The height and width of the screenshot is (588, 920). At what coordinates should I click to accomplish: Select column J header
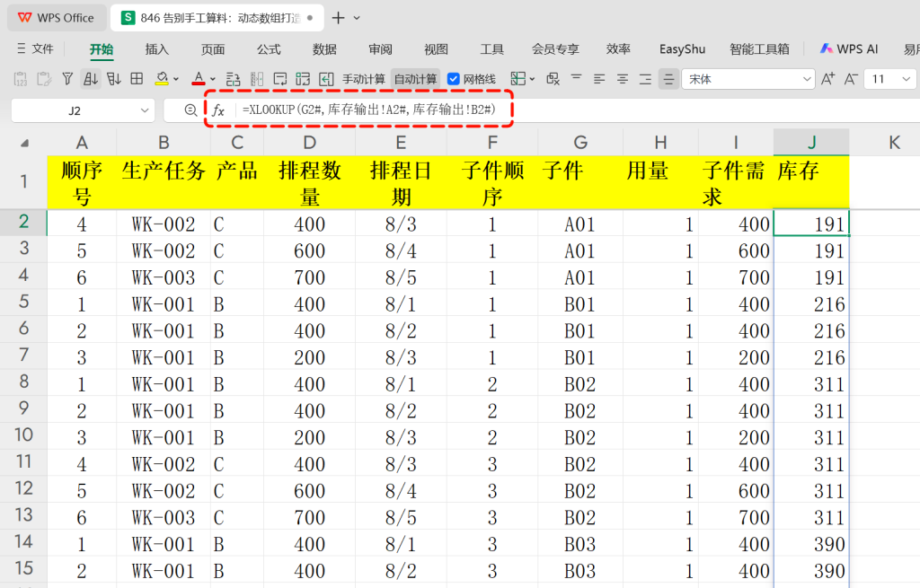[811, 142]
